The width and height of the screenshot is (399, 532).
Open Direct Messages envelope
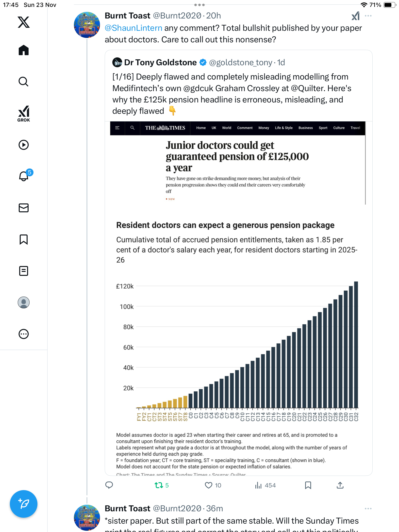24,208
